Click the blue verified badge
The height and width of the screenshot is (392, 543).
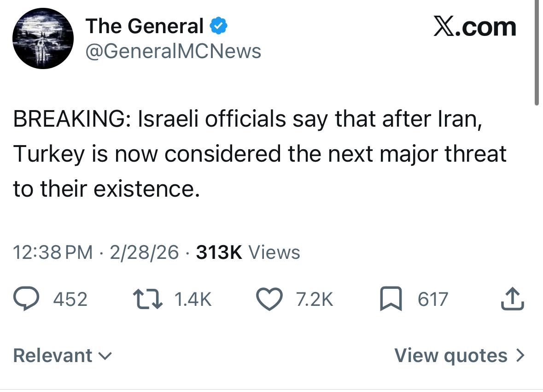point(218,26)
